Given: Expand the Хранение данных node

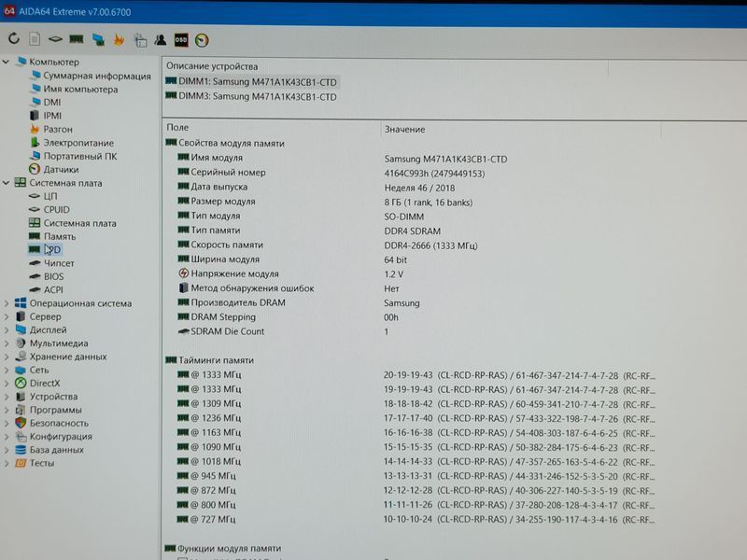Looking at the screenshot, I should [7, 357].
